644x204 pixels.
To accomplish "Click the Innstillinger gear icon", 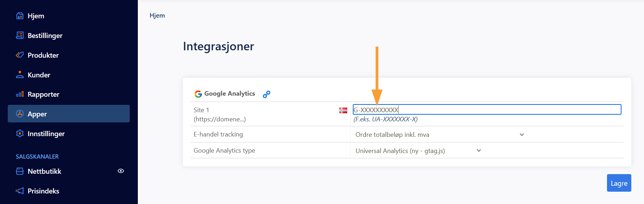I will (x=20, y=134).
